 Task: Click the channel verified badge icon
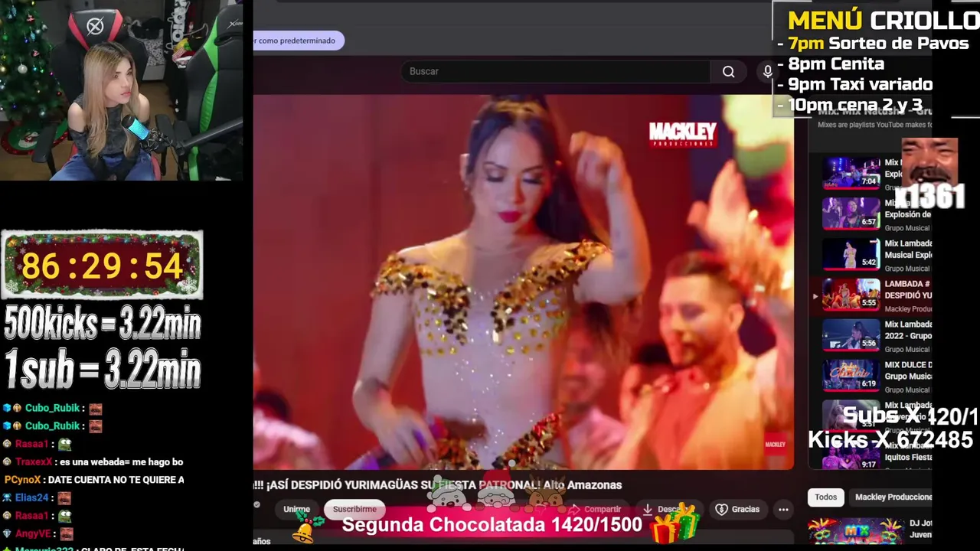pos(256,504)
